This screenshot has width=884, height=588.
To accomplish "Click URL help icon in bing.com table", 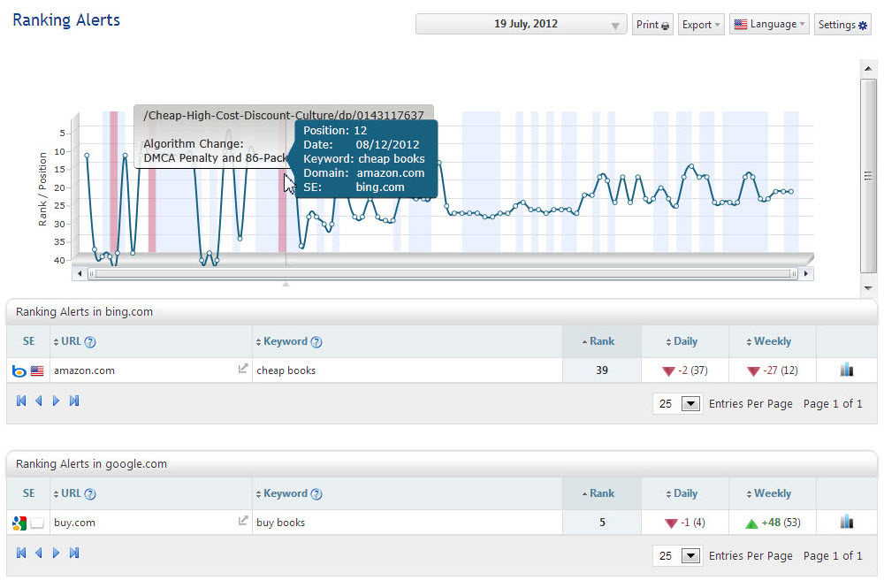I will [90, 342].
